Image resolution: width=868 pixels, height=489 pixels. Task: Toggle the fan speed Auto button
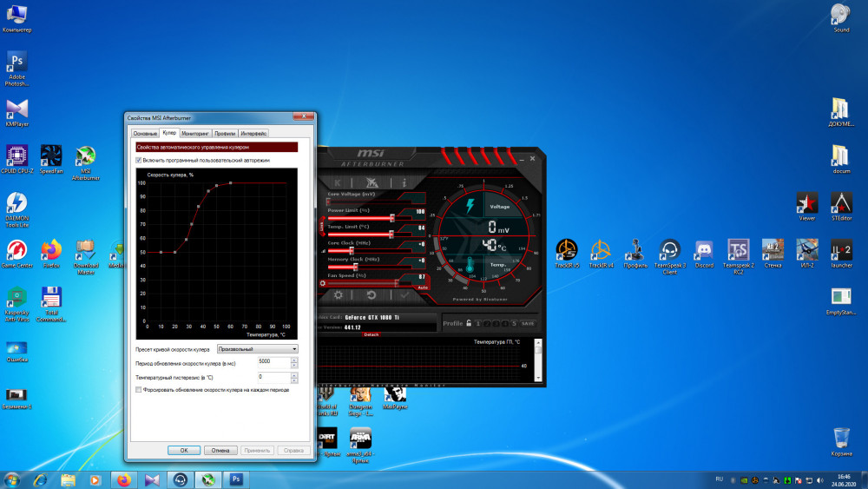(x=423, y=287)
